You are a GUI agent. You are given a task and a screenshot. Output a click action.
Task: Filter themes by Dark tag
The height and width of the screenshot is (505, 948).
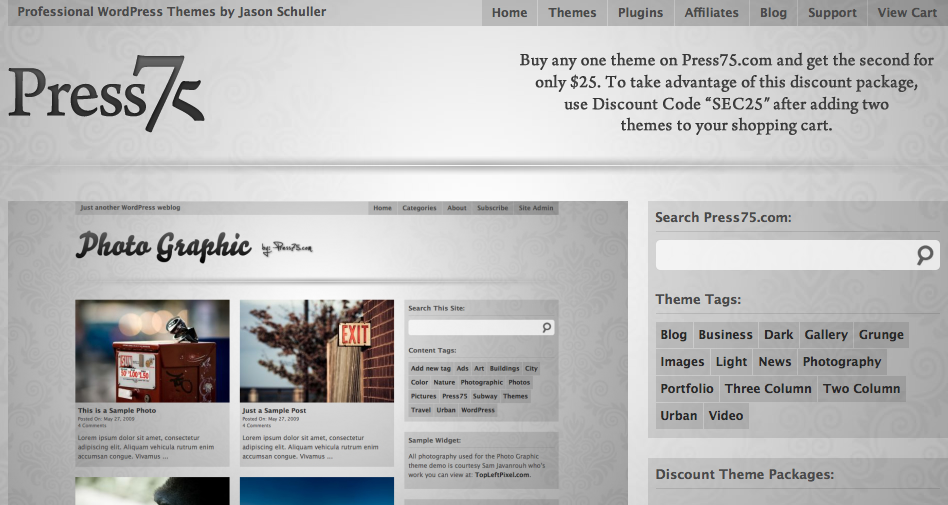point(779,334)
